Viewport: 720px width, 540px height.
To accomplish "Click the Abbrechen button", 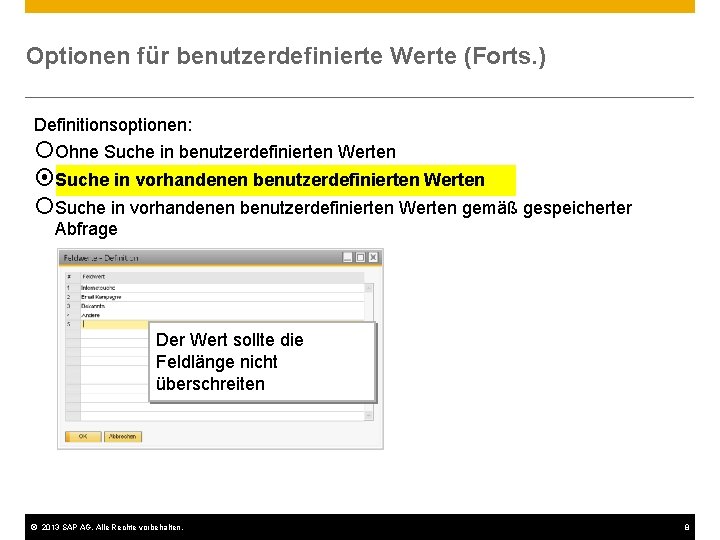I will [123, 436].
